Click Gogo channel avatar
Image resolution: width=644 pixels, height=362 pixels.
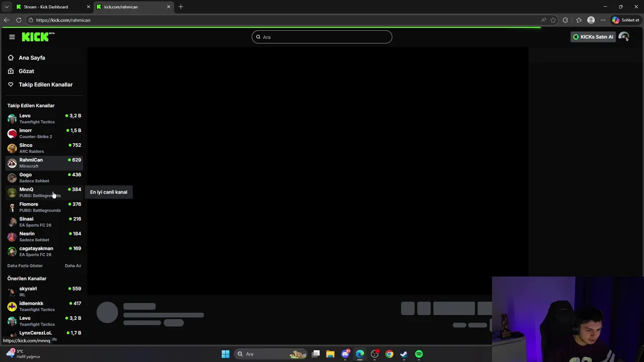point(12,178)
